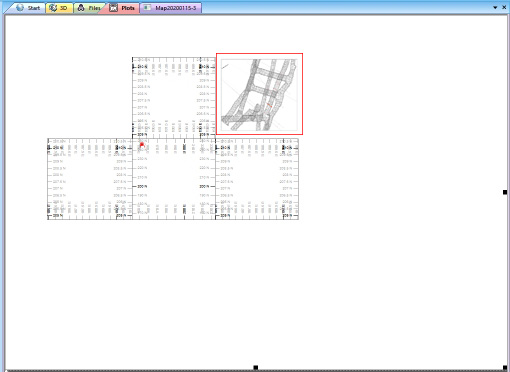The height and width of the screenshot is (372, 510).
Task: Select the Map20200115-3 tab
Action: pos(171,8)
